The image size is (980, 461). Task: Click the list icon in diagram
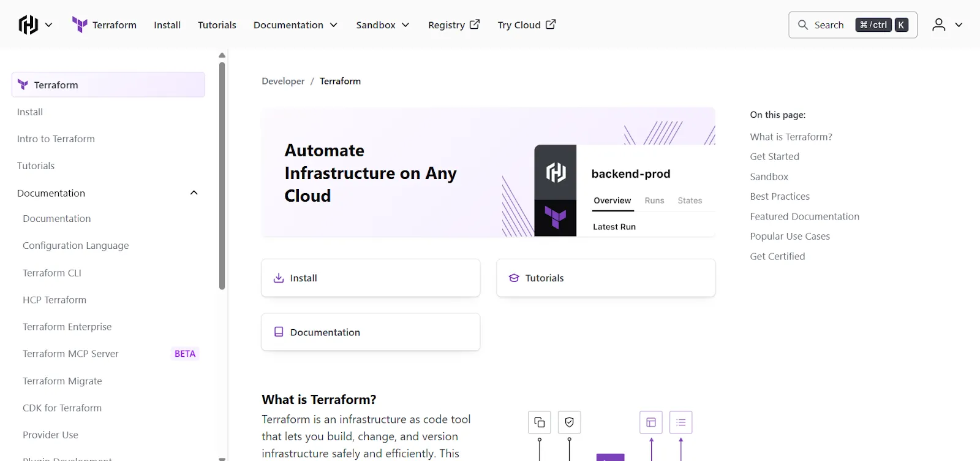pos(681,422)
